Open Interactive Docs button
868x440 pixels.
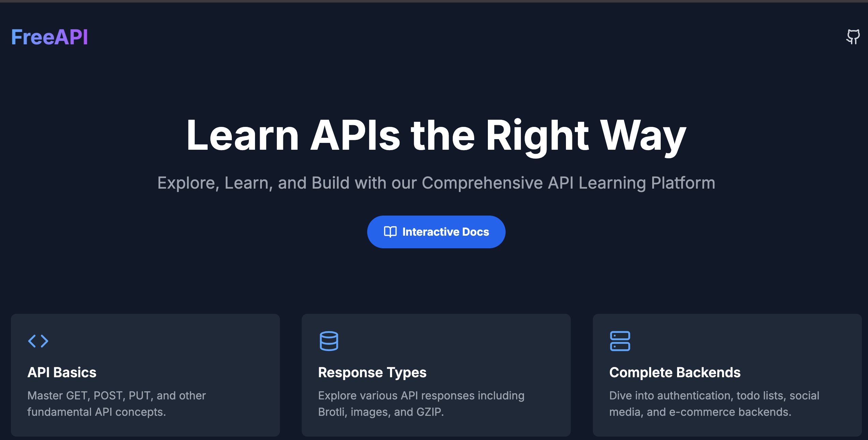(x=436, y=232)
